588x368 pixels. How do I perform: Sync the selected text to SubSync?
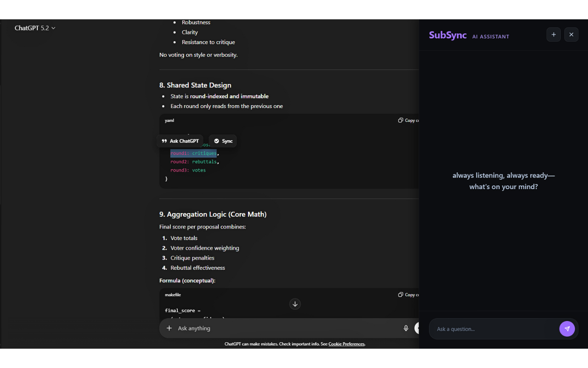[x=223, y=141]
